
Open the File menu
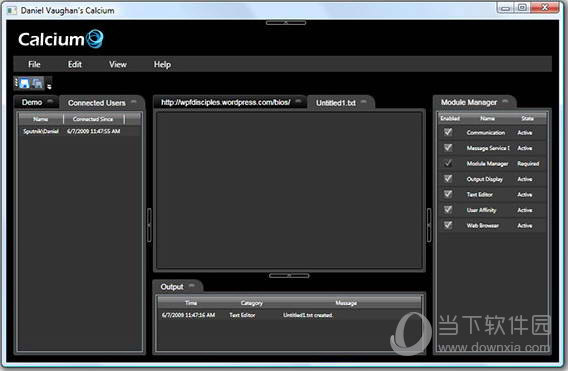(x=34, y=64)
